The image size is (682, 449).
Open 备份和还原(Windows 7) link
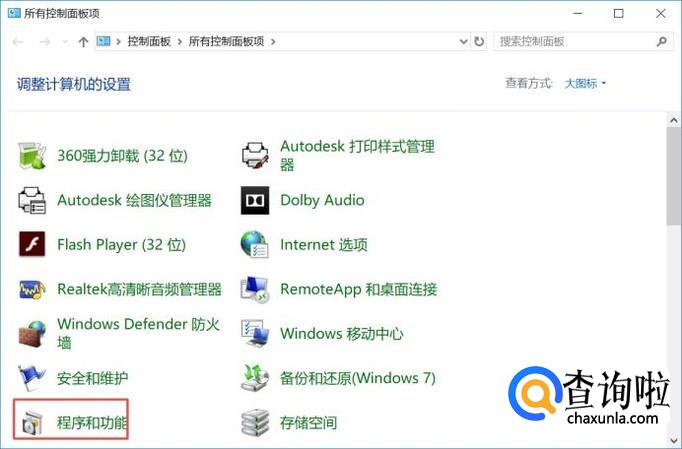[358, 378]
